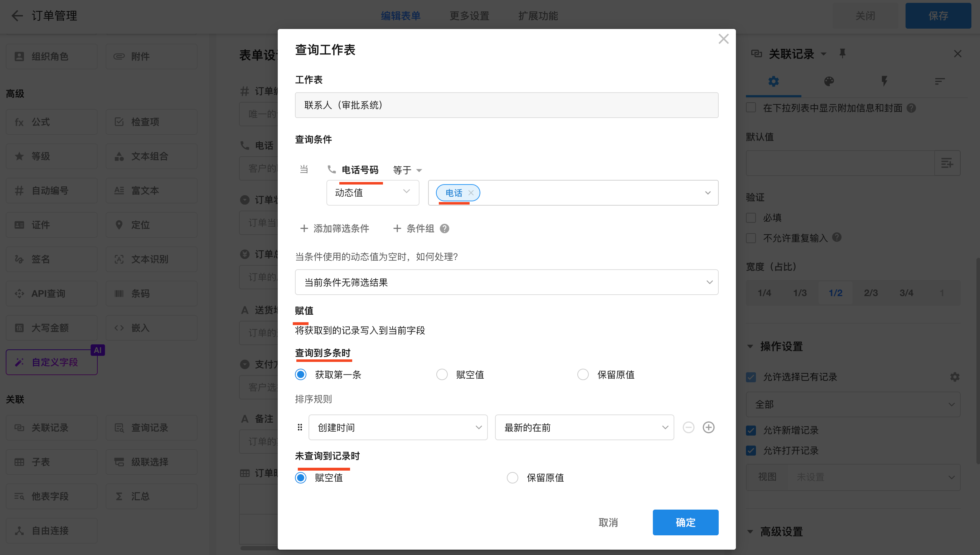Screen dimensions: 980x555
Task: Switch to the 更多设置 tab
Action: click(469, 16)
